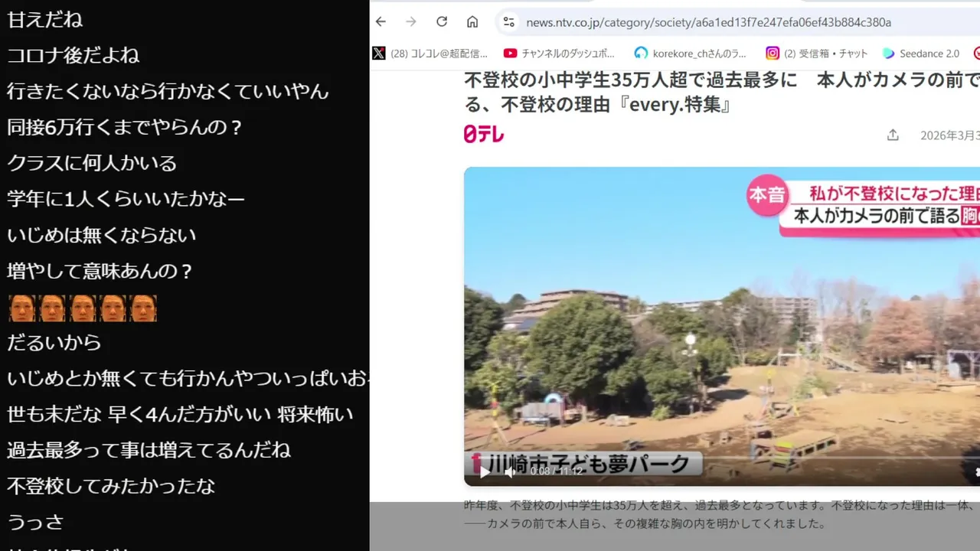
Task: Play the news video
Action: point(485,471)
